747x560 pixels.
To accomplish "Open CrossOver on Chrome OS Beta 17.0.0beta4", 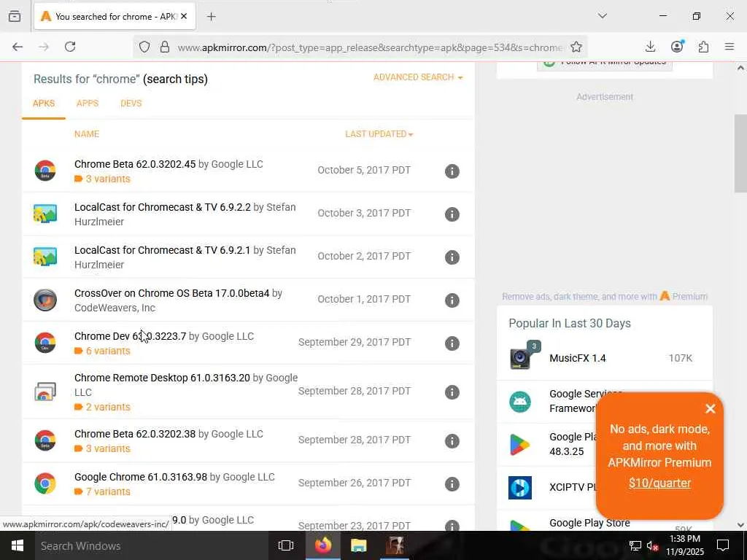I will pyautogui.click(x=171, y=293).
